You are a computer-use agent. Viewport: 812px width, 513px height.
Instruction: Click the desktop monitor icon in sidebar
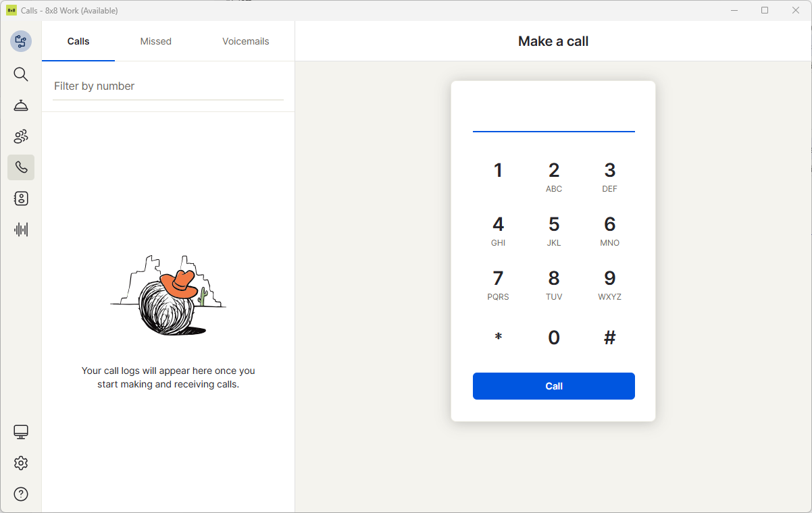pos(21,432)
